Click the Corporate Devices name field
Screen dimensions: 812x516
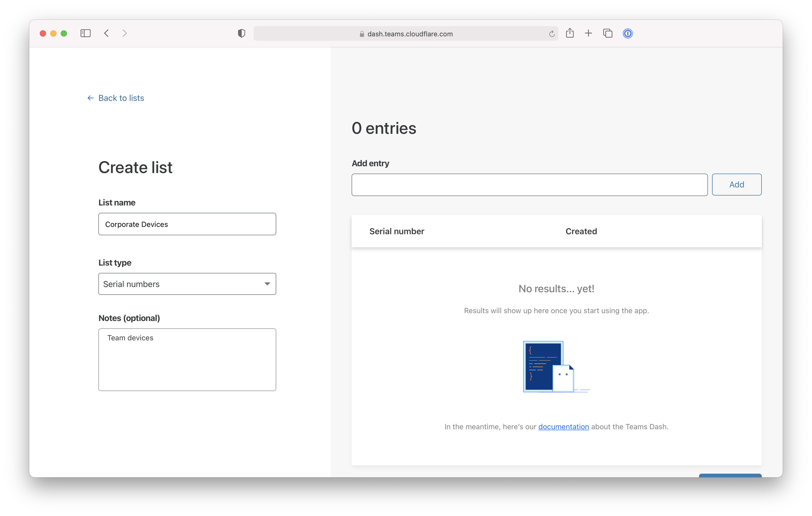tap(187, 224)
